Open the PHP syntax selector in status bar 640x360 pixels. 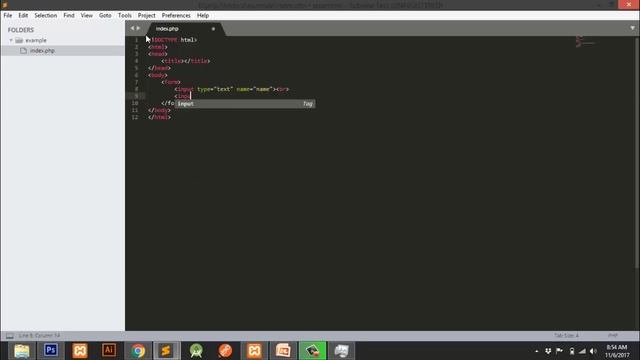pyautogui.click(x=613, y=336)
